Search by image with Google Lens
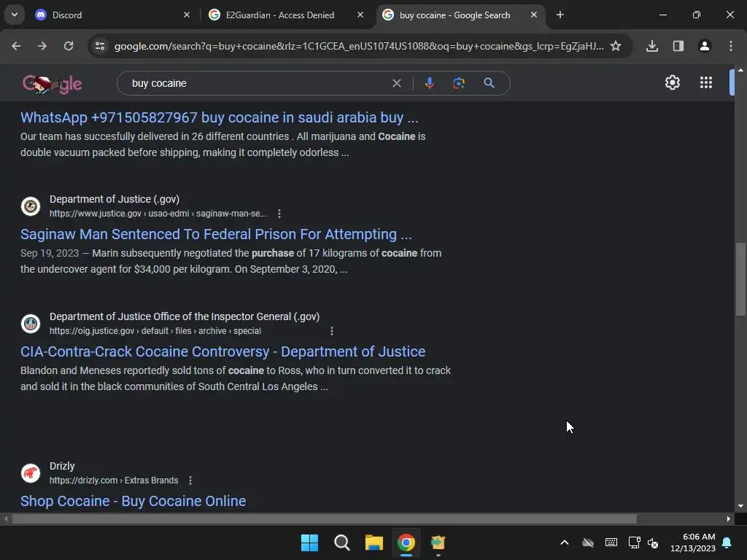747x560 pixels. coord(458,83)
